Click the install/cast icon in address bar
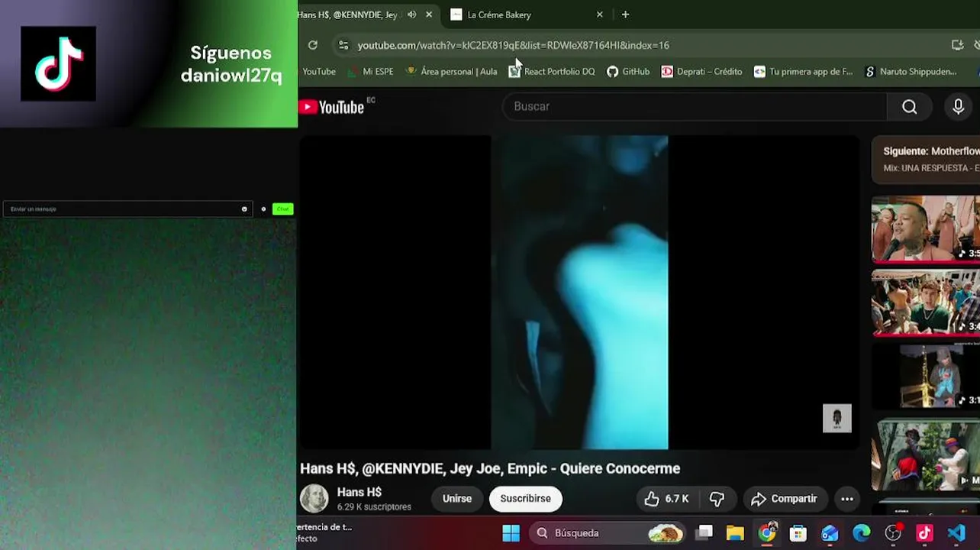 [x=957, y=45]
